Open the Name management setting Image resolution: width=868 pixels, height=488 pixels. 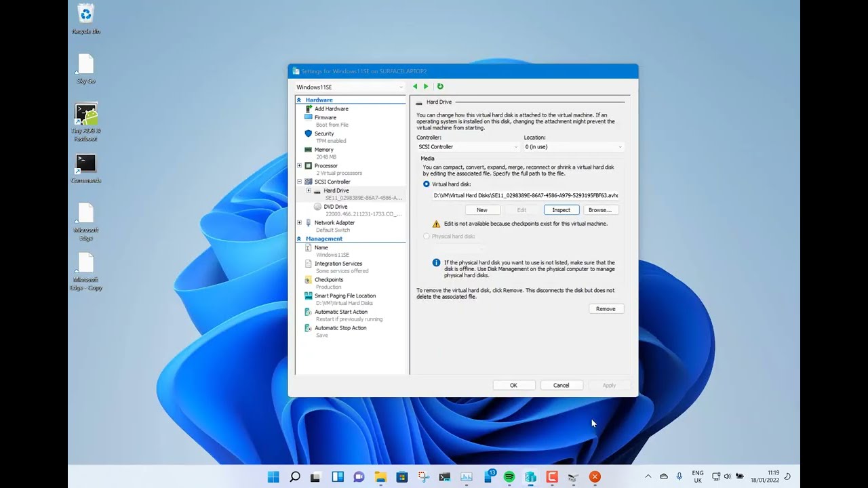(x=321, y=247)
